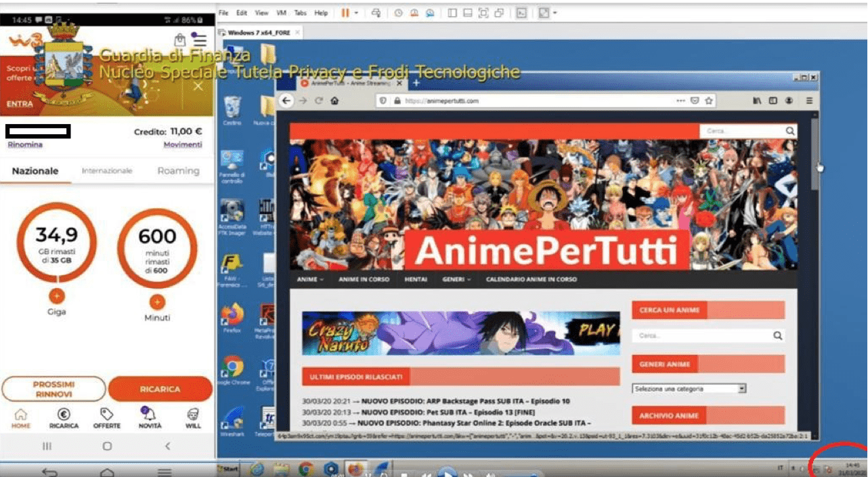Screen dimensions: 868x477
Task: Open the shopping bag icon in the phone app
Action: click(x=179, y=39)
